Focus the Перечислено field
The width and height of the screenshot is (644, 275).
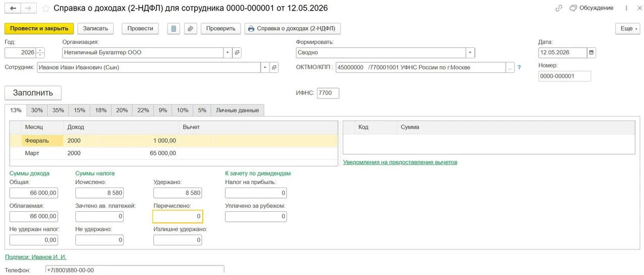point(178,216)
